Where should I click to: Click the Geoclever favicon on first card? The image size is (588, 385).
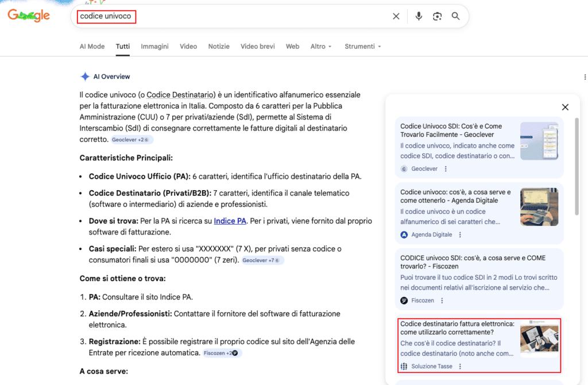[403, 169]
